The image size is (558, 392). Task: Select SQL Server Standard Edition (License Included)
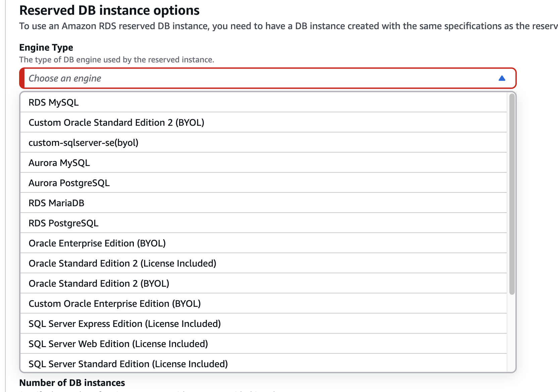128,364
